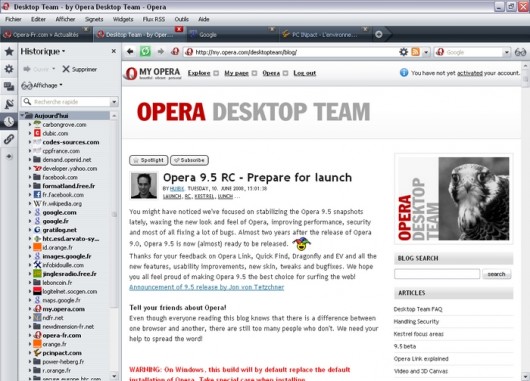The image size is (530, 381).
Task: Click the Subscribe button
Action: click(189, 160)
